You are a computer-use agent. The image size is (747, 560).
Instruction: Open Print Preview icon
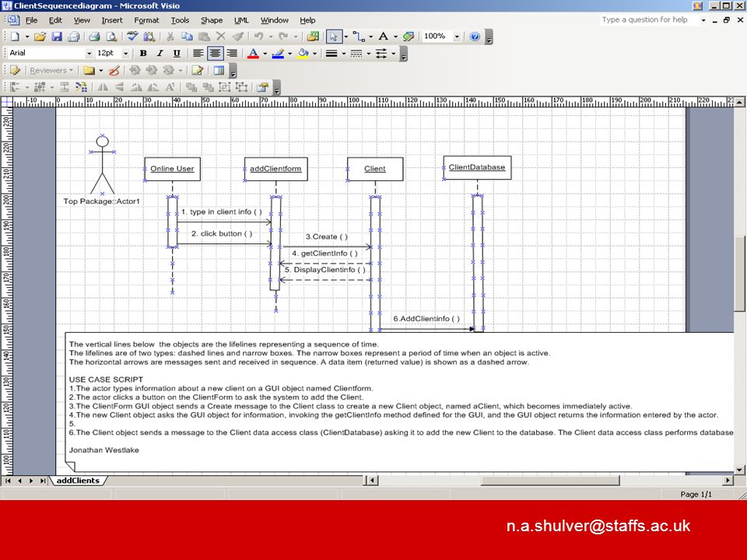click(111, 37)
